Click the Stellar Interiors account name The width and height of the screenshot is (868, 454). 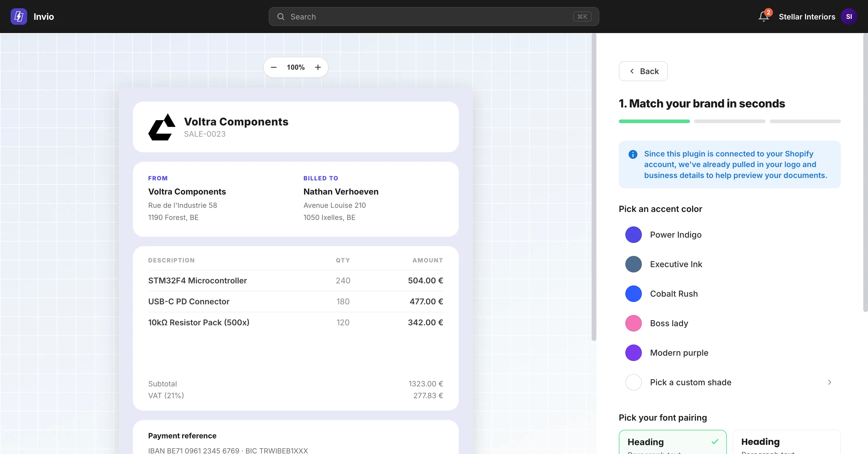(x=807, y=17)
